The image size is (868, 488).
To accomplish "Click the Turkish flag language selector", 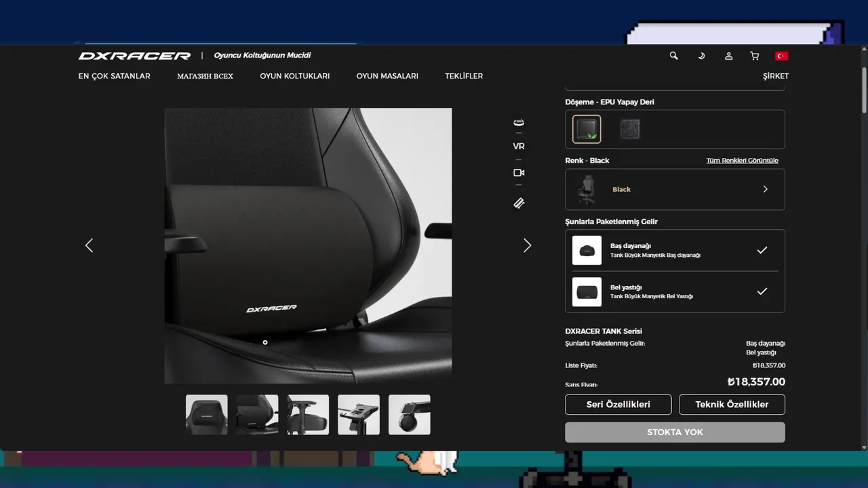I will click(x=781, y=56).
